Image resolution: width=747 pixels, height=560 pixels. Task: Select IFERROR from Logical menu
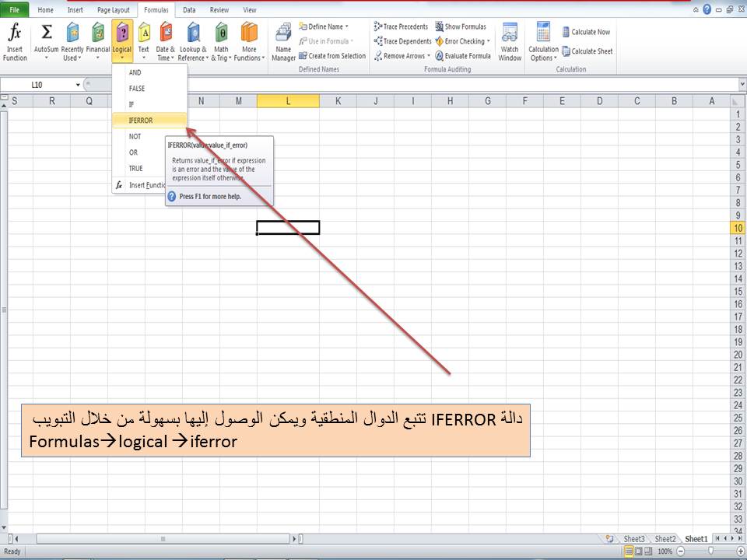tap(149, 121)
